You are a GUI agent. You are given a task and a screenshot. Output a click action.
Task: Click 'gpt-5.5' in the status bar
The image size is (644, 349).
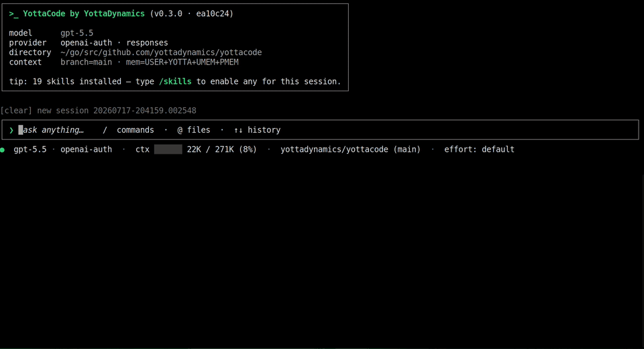pos(30,149)
